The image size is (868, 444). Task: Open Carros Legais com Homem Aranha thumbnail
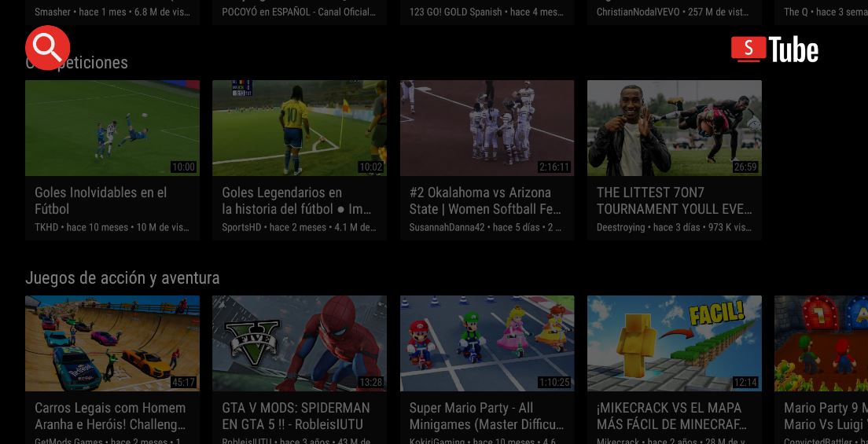pyautogui.click(x=112, y=343)
